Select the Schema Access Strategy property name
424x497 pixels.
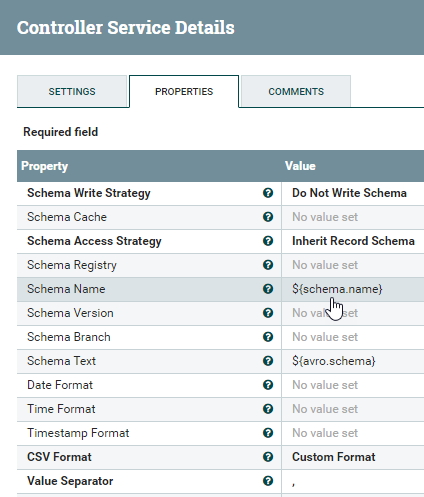[94, 241]
